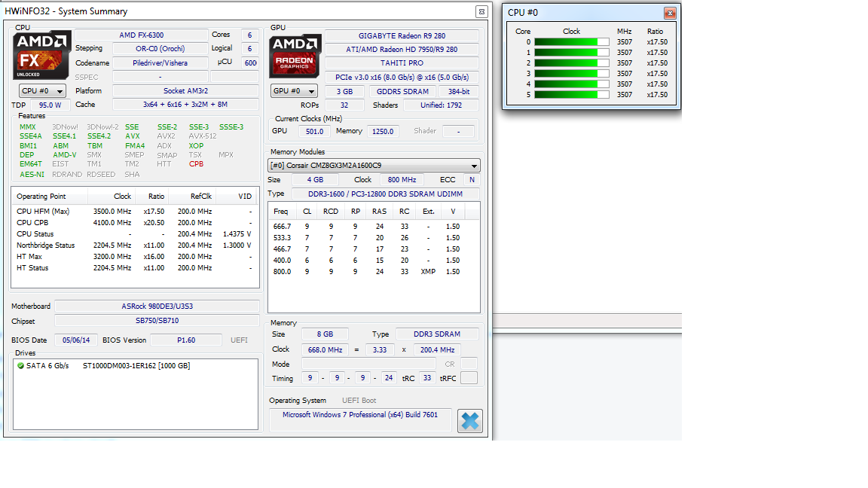The image size is (868, 488).
Task: Click the red CPB feature flag
Action: click(x=196, y=164)
